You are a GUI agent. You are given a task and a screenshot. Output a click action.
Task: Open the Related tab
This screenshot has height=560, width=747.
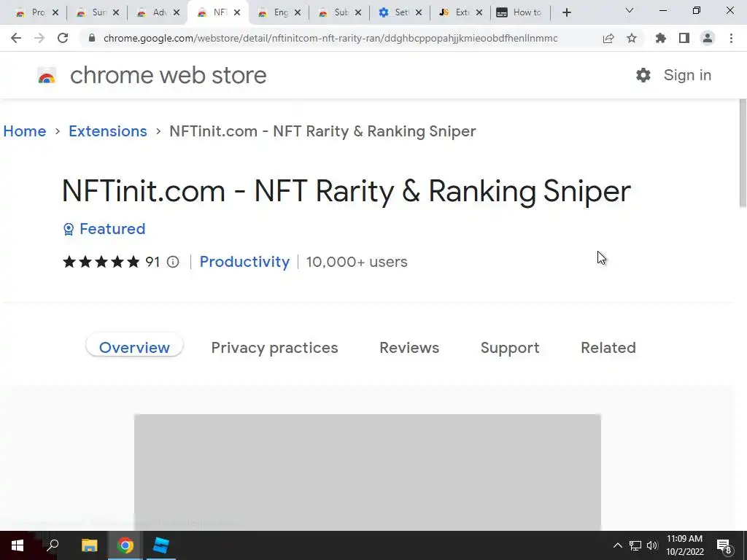[608, 348]
